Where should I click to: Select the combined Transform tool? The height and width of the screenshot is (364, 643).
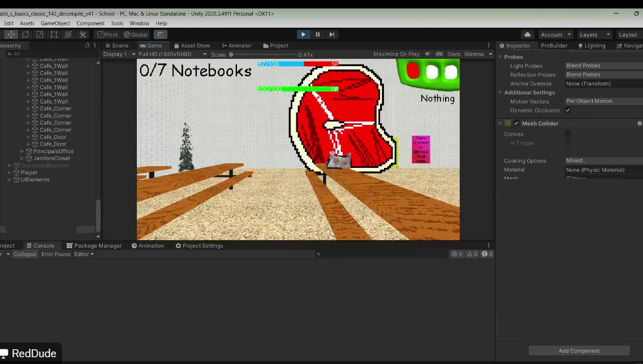pyautogui.click(x=68, y=34)
